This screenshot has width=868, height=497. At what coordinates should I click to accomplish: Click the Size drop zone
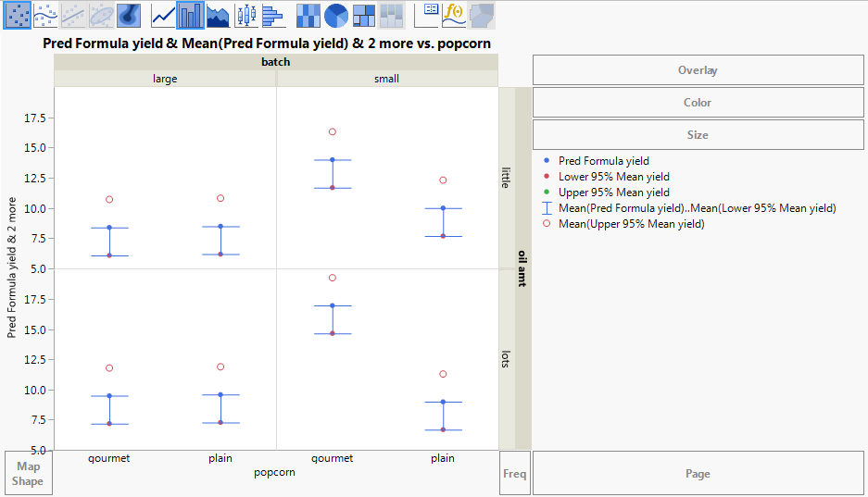(x=698, y=135)
